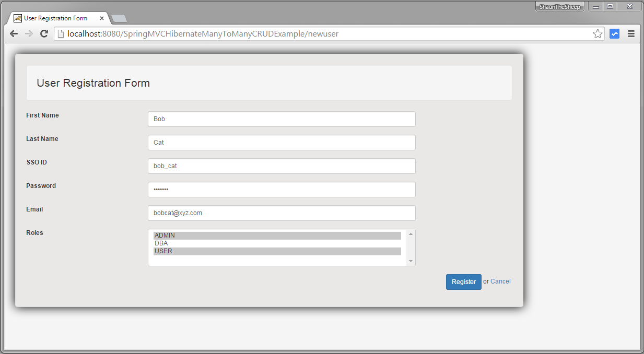644x354 pixels.
Task: Bookmark the page with the star icon
Action: (597, 33)
